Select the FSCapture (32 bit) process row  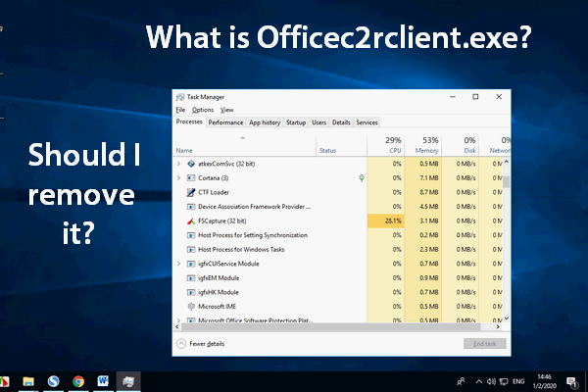click(x=338, y=220)
